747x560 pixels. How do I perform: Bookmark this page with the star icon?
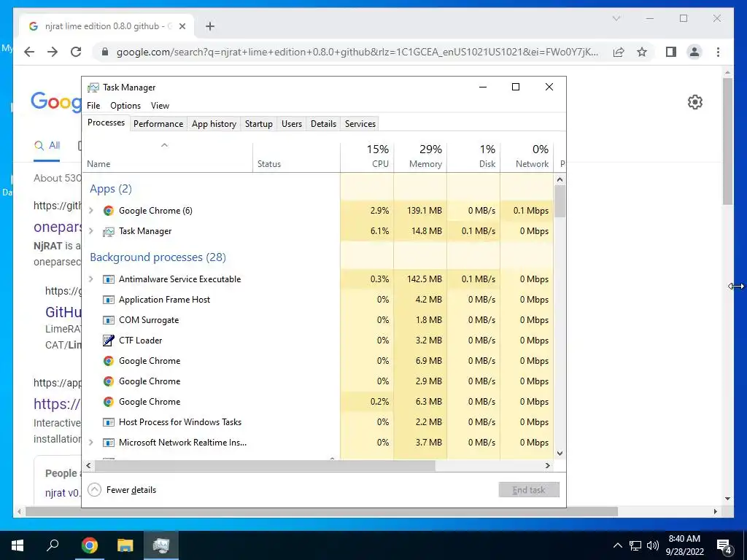pos(642,52)
